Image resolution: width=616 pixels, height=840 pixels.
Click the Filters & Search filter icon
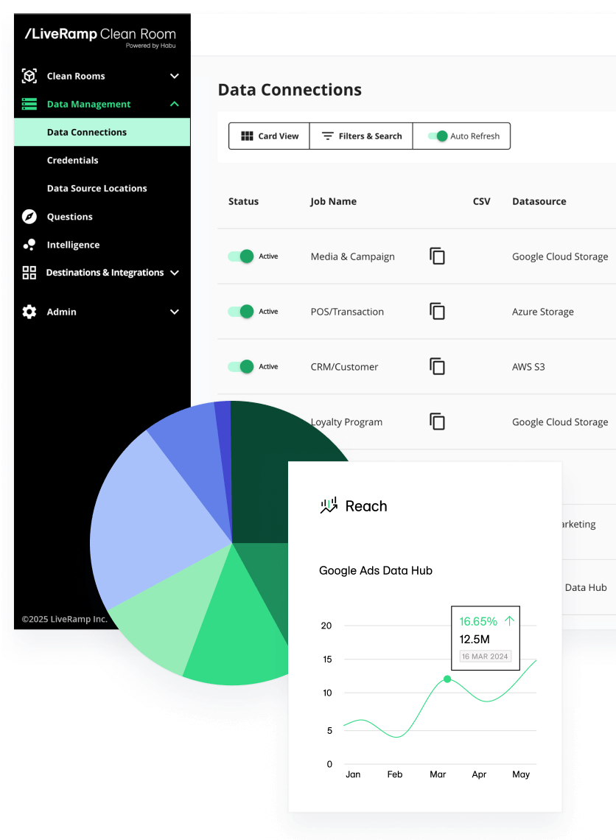327,136
